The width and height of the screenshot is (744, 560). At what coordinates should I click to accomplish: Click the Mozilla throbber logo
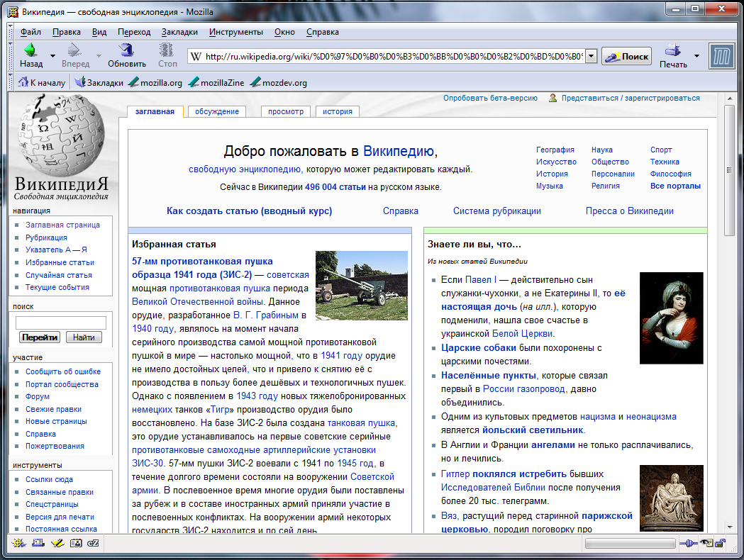[x=722, y=56]
